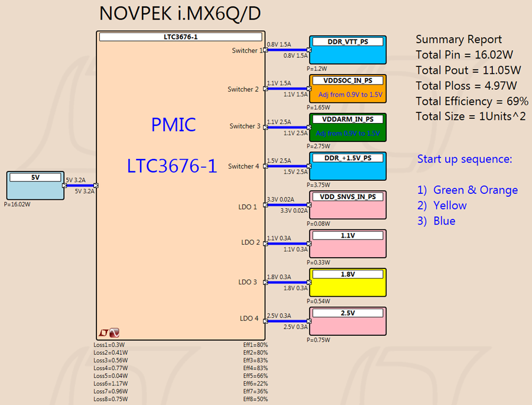The width and height of the screenshot is (532, 405).
Task: Click the 1.1V LDO 2 load block
Action: coord(348,244)
